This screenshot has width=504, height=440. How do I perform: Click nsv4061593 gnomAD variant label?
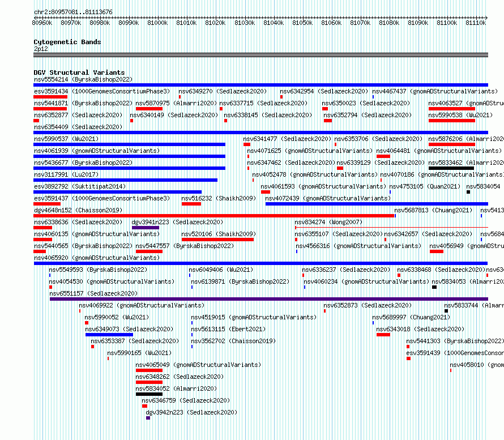pos(323,186)
